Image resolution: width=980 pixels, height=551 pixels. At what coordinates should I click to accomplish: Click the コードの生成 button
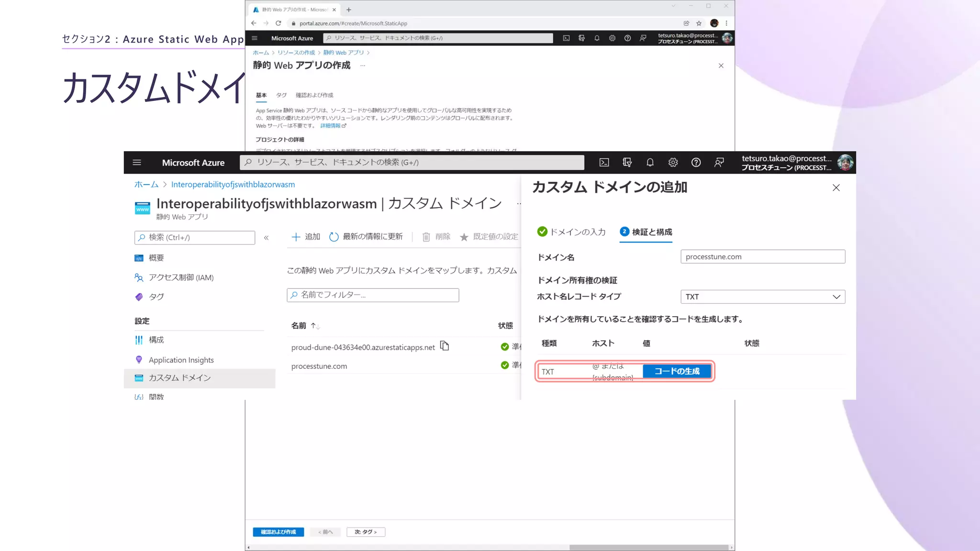pos(677,371)
